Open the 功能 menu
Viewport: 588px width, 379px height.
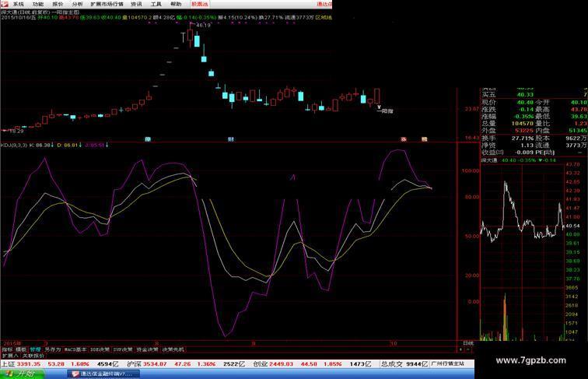pos(38,4)
